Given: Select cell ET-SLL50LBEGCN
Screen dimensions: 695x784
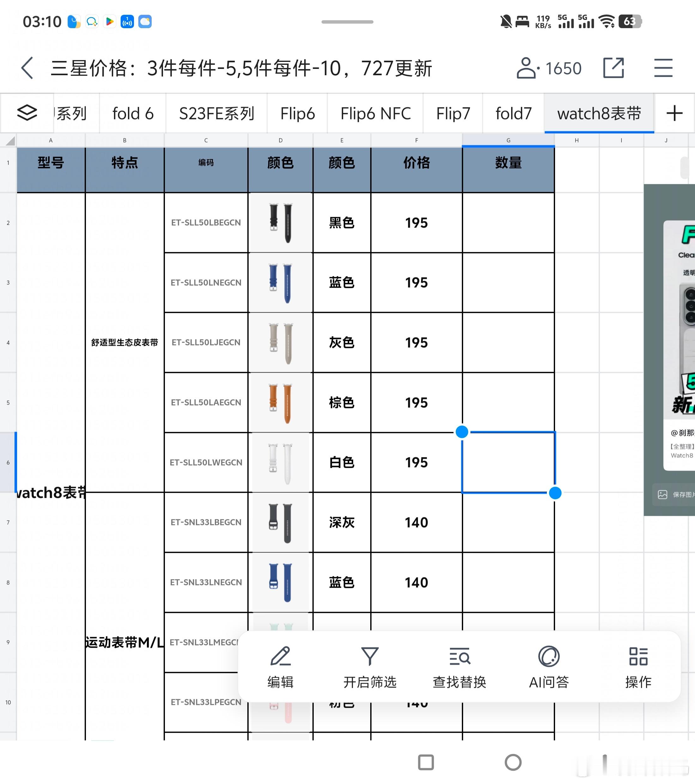Looking at the screenshot, I should (206, 223).
